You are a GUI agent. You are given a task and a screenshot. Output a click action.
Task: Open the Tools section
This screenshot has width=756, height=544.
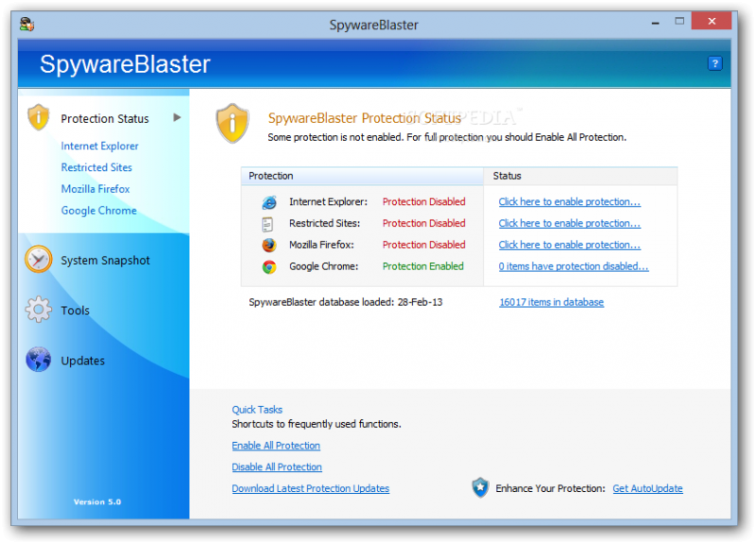[76, 311]
